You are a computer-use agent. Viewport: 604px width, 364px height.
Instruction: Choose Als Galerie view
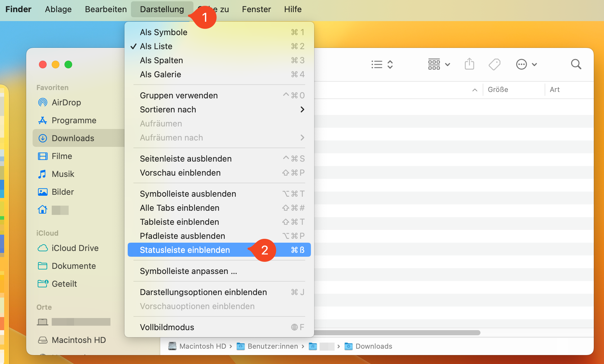[219, 74]
